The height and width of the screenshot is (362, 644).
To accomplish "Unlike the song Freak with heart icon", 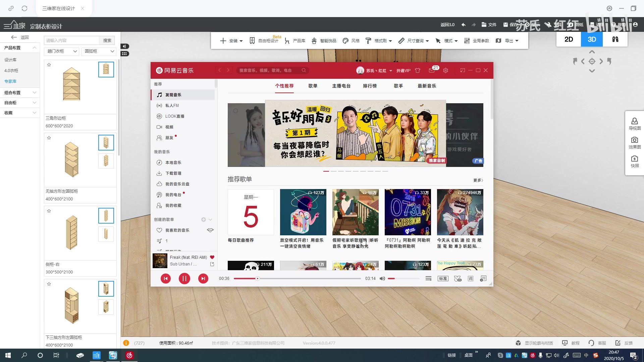I will tap(212, 257).
